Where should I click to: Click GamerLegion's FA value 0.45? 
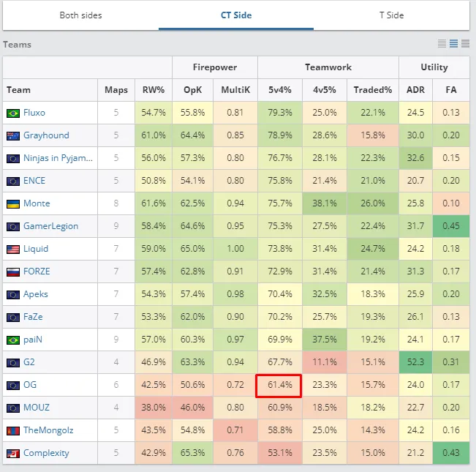(x=451, y=226)
